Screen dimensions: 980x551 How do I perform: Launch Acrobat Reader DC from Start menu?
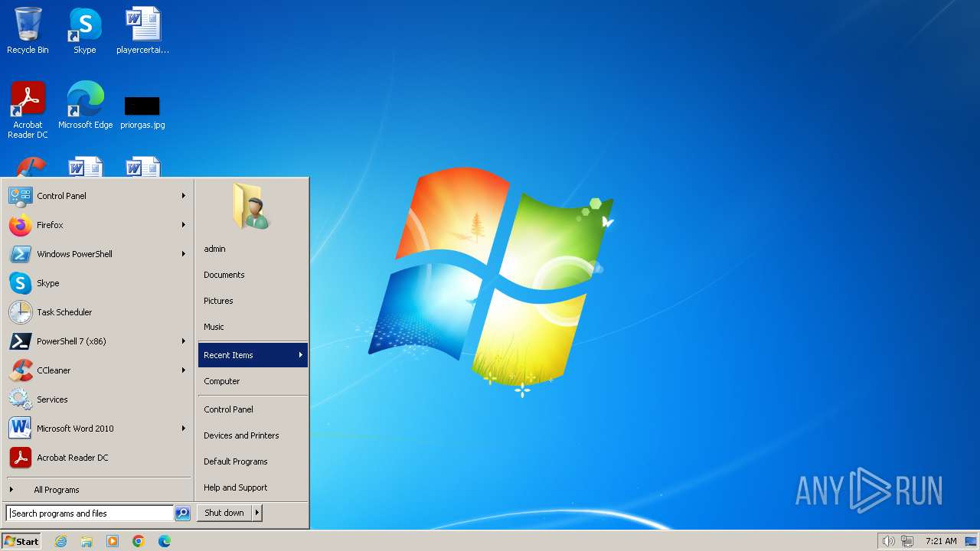coord(98,458)
